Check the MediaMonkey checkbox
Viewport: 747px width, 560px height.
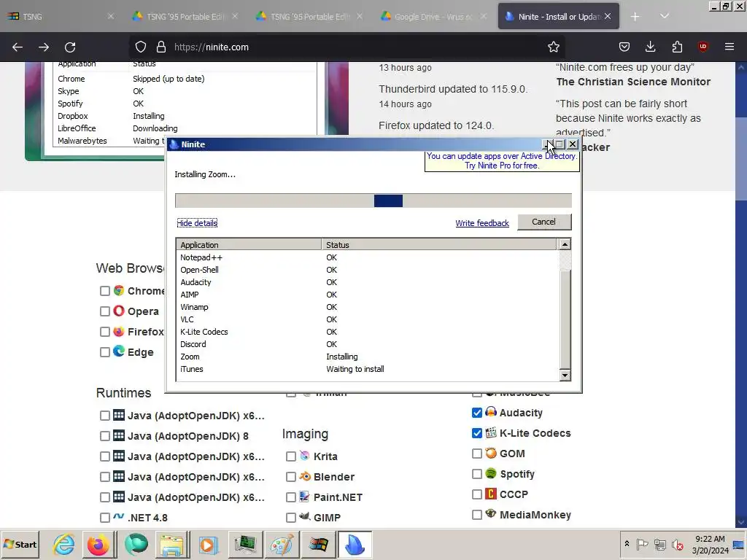pyautogui.click(x=477, y=515)
